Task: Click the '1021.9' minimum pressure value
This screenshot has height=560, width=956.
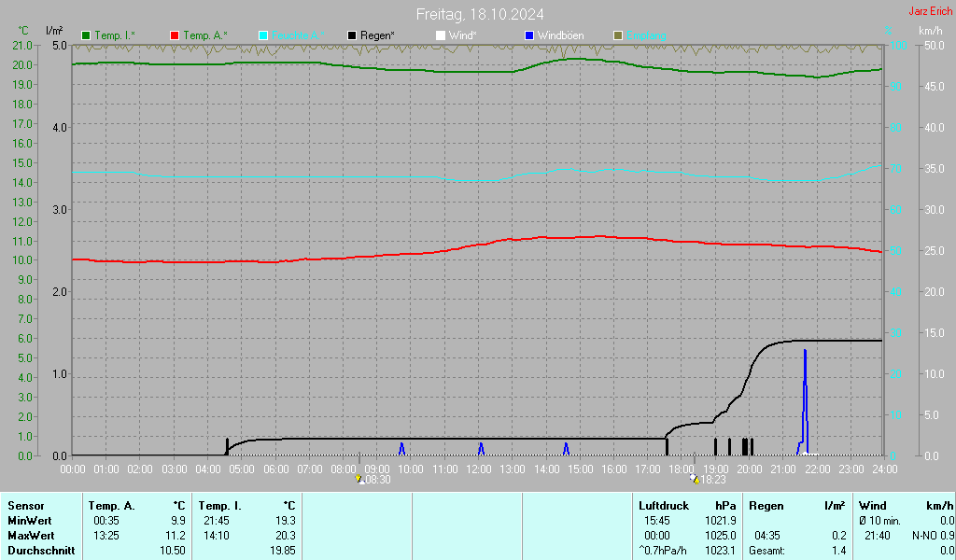Action: 721,521
